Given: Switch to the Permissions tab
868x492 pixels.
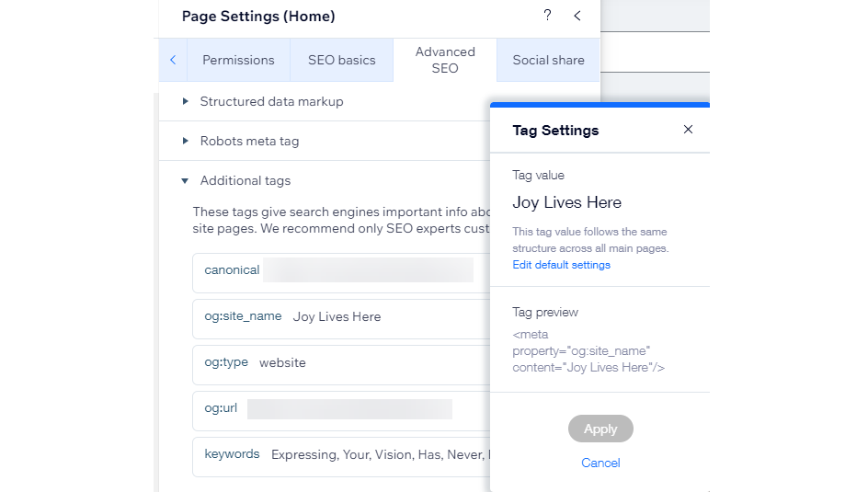Looking at the screenshot, I should click(x=238, y=60).
